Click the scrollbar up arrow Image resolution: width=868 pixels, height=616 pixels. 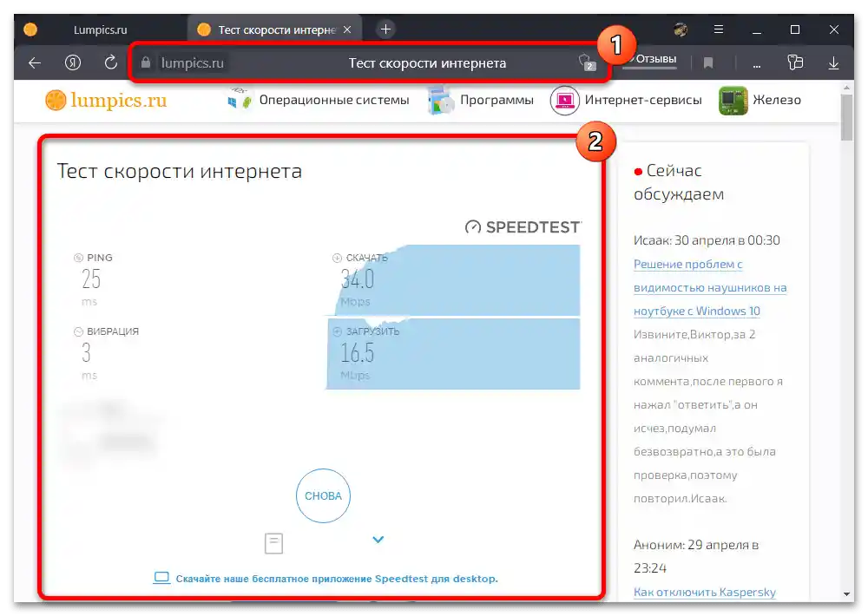pyautogui.click(x=846, y=88)
